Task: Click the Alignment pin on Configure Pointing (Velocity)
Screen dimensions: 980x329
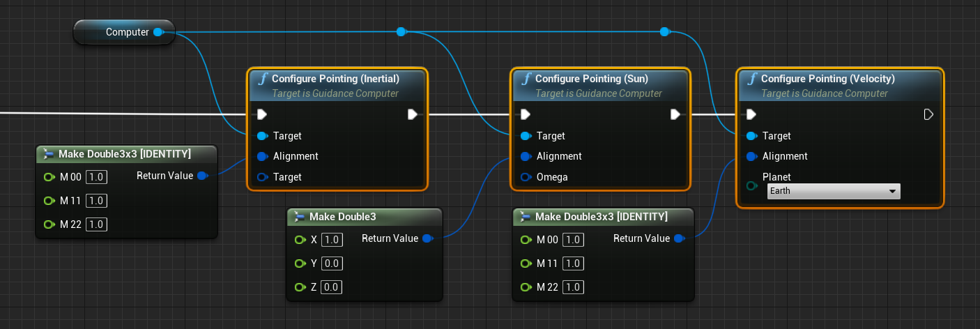Action: (x=751, y=156)
